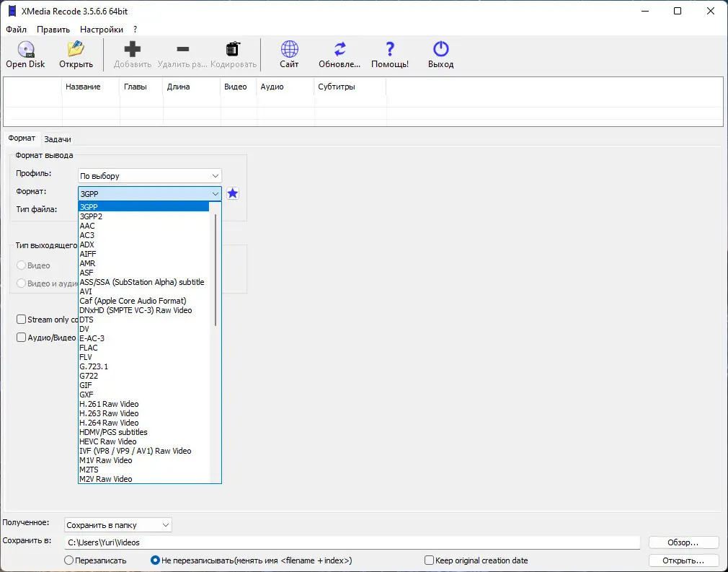Image resolution: width=728 pixels, height=572 pixels.
Task: Open the Править menu
Action: 53,30
